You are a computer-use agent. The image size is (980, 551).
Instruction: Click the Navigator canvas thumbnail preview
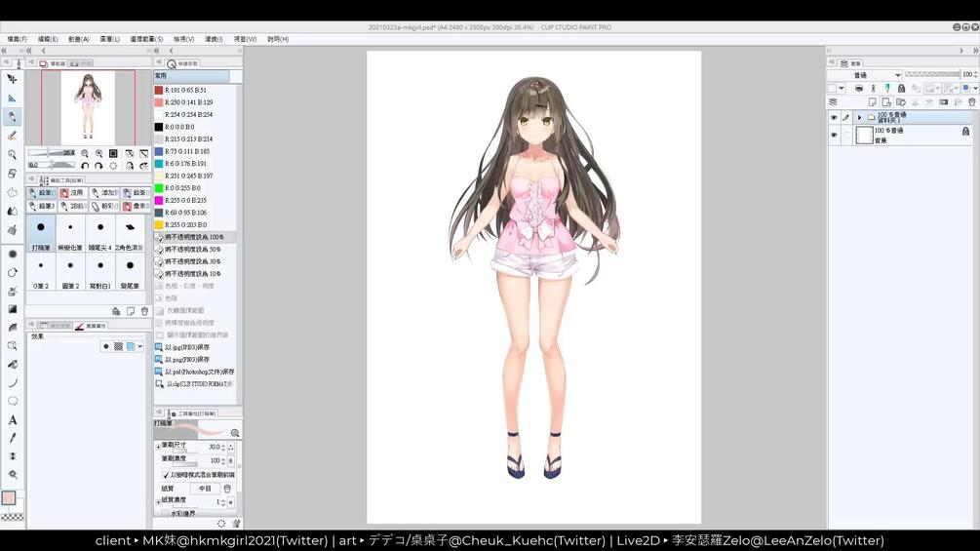coord(88,107)
